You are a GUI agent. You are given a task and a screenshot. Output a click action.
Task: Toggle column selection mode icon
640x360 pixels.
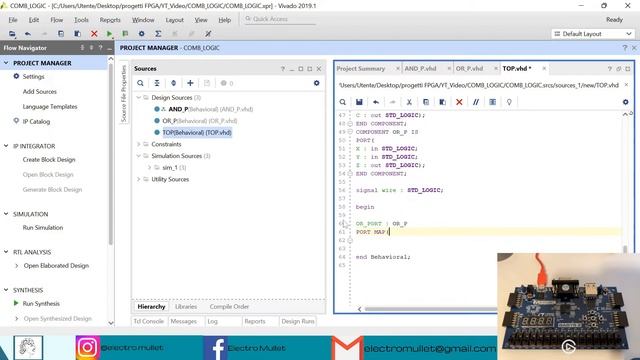493,102
